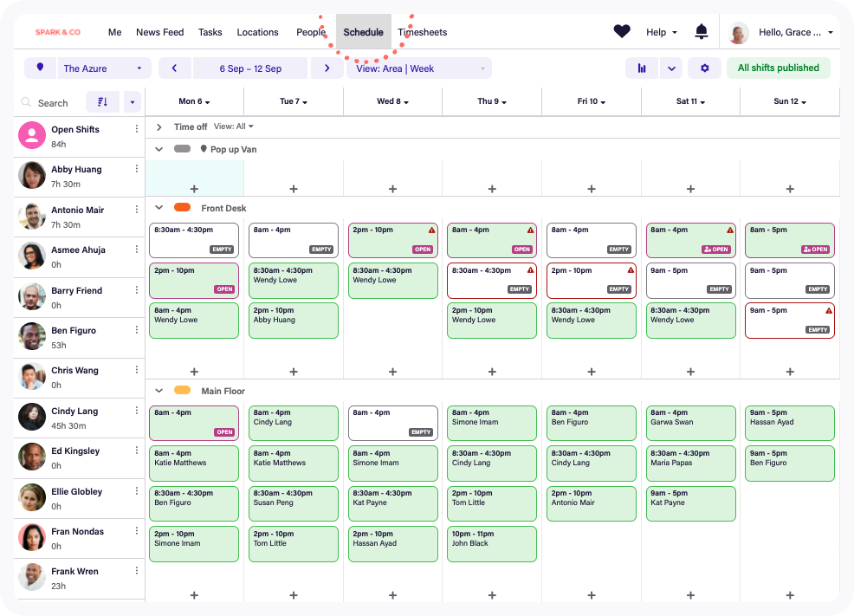The image size is (854, 616).
Task: Open the stats bar chart icon
Action: (642, 68)
